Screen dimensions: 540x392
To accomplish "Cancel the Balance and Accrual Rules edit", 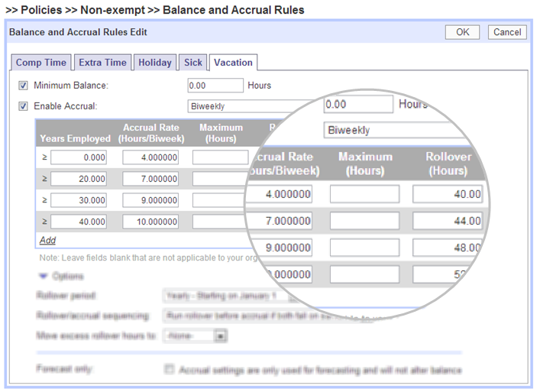I will 506,32.
